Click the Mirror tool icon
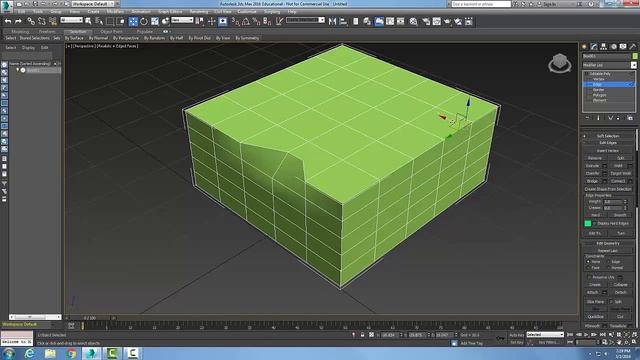Viewport: 640px width, 360px height. coord(332,21)
